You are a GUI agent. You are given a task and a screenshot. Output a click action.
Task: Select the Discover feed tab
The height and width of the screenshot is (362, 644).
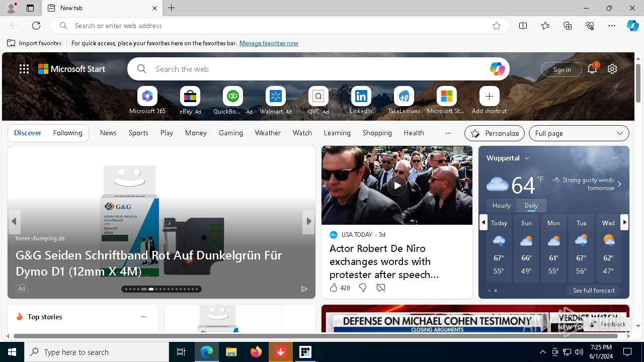[28, 133]
